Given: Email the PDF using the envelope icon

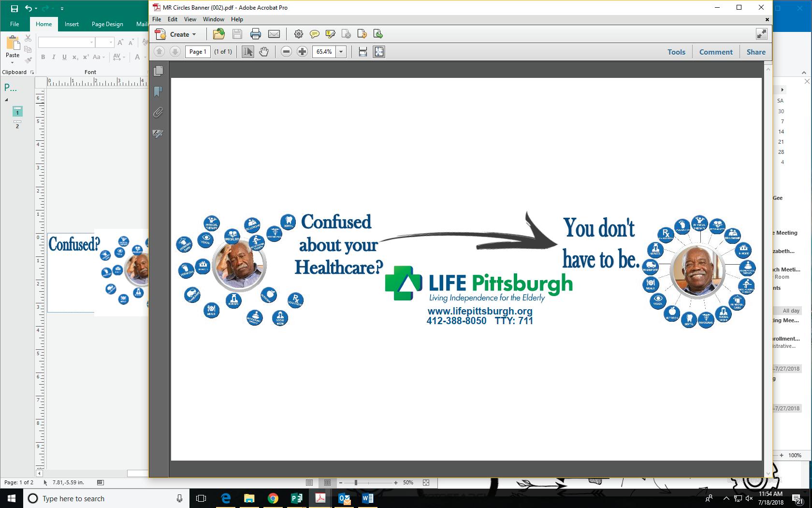Looking at the screenshot, I should click(x=274, y=34).
